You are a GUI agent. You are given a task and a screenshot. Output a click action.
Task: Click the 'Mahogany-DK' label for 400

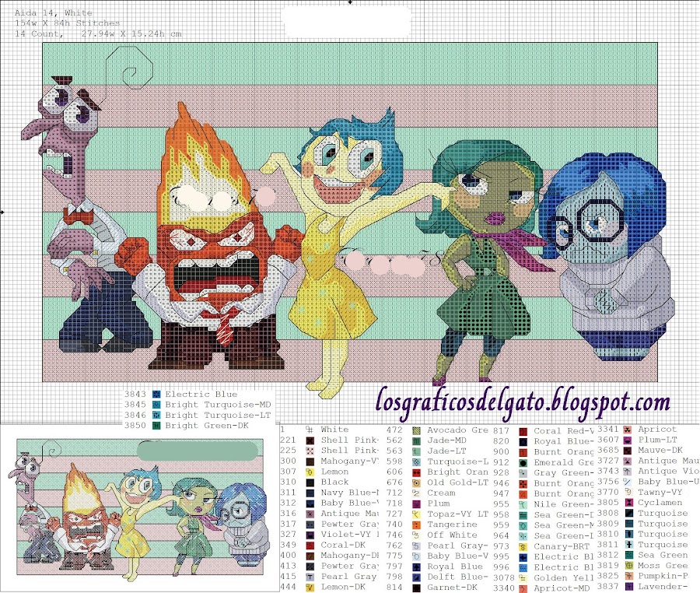click(349, 556)
